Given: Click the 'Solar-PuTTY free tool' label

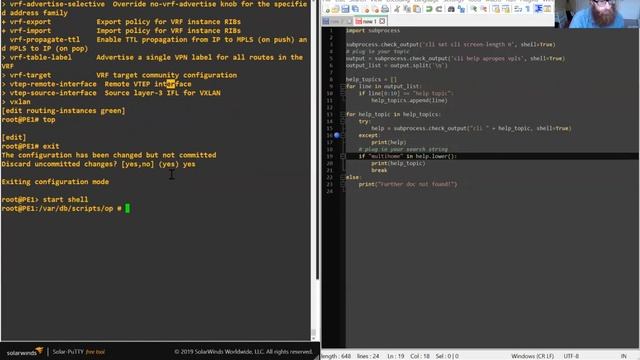Looking at the screenshot, I should tap(78, 352).
